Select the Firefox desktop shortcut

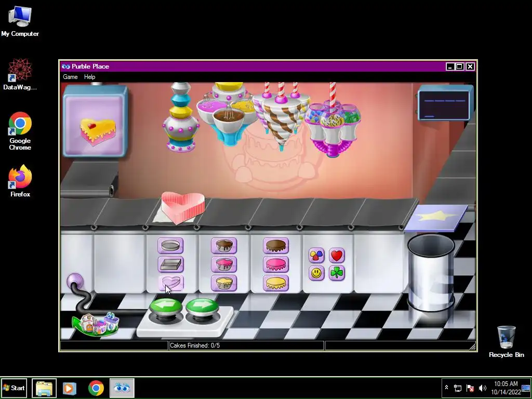[20, 181]
